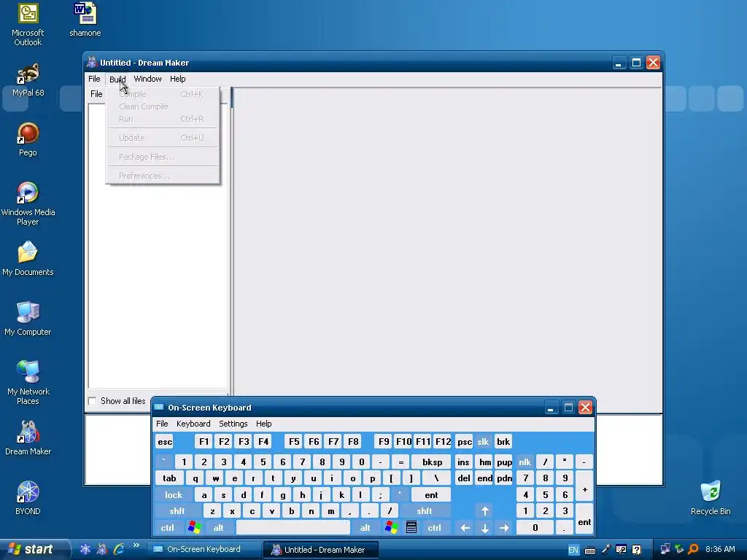Switch to Untitled - Dream Maker taskbar button
747x560 pixels.
point(321,549)
